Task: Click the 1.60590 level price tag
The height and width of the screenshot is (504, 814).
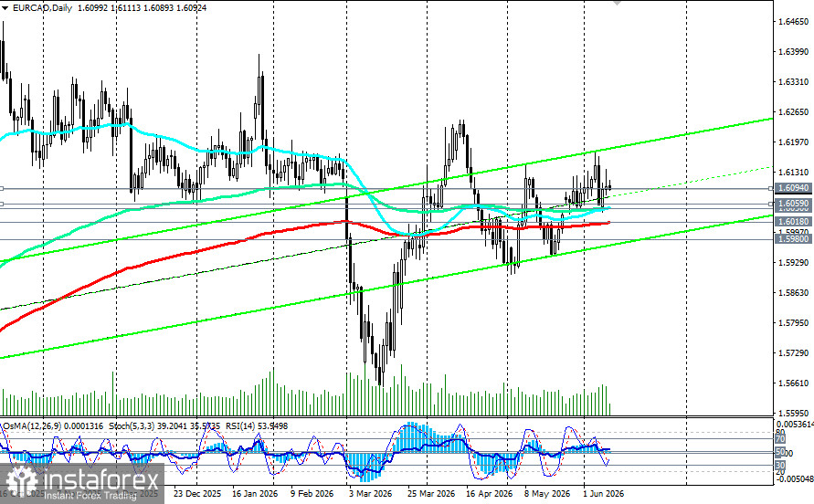Action: [x=793, y=204]
